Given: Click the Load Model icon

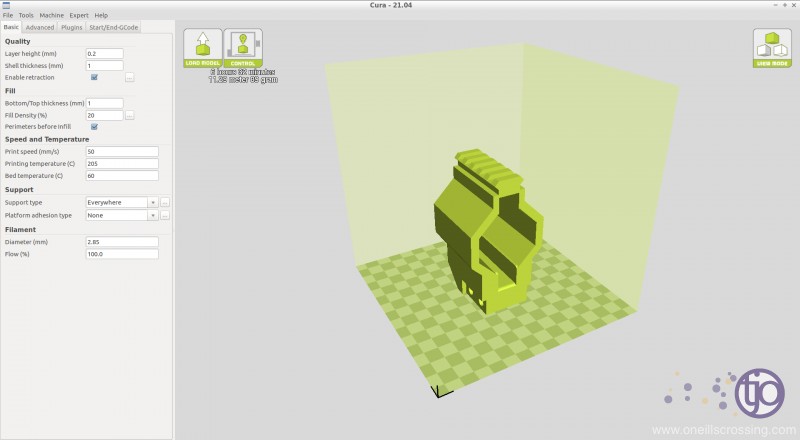Looking at the screenshot, I should (203, 48).
